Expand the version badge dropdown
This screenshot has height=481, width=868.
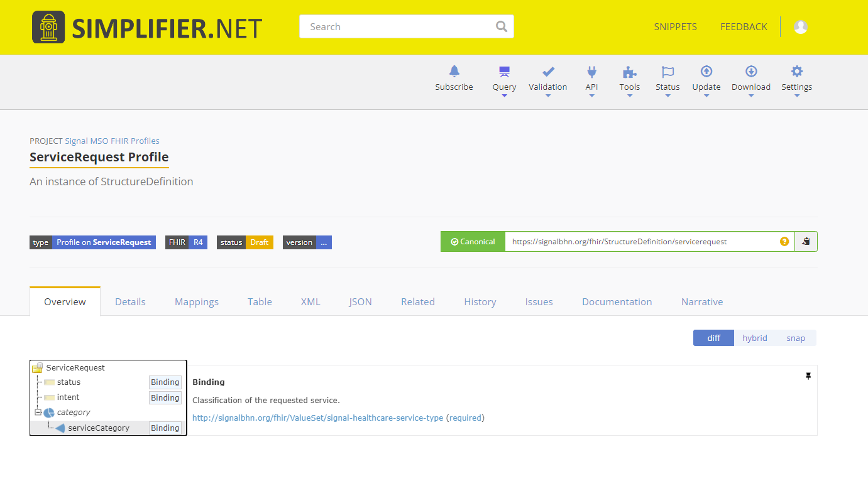(x=323, y=242)
